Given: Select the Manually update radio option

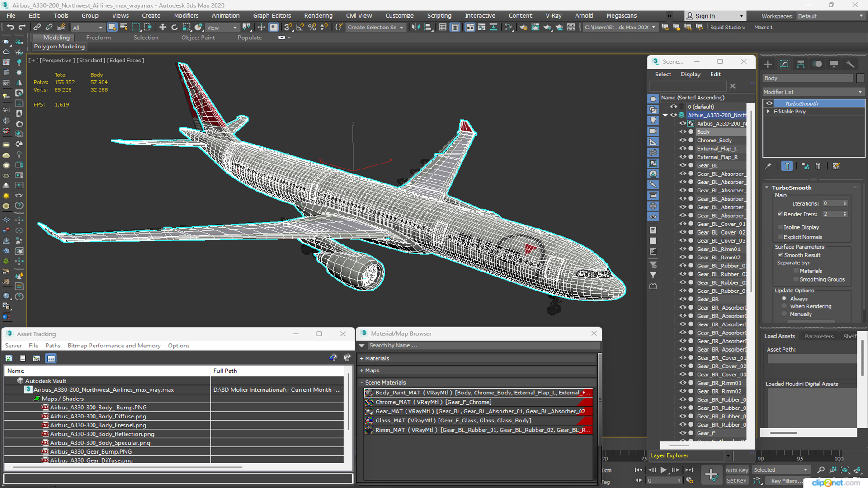Looking at the screenshot, I should click(784, 314).
